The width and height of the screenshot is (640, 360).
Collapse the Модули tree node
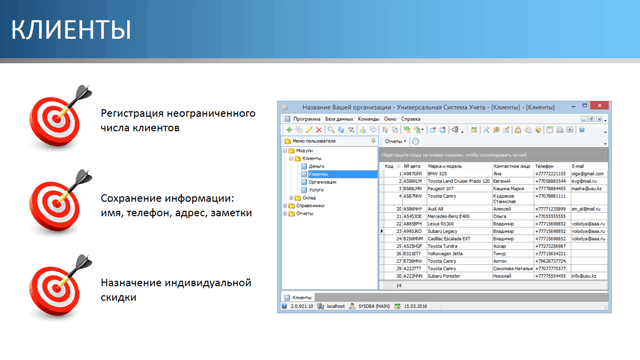click(285, 151)
